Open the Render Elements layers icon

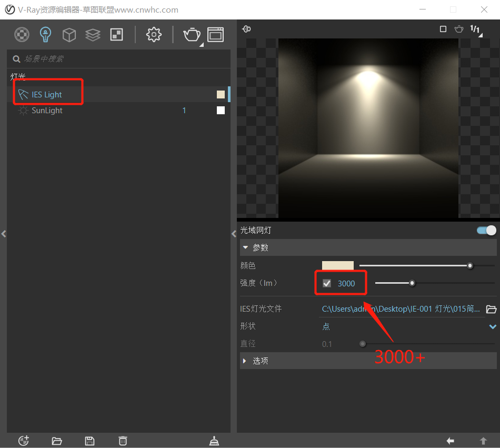pos(93,35)
